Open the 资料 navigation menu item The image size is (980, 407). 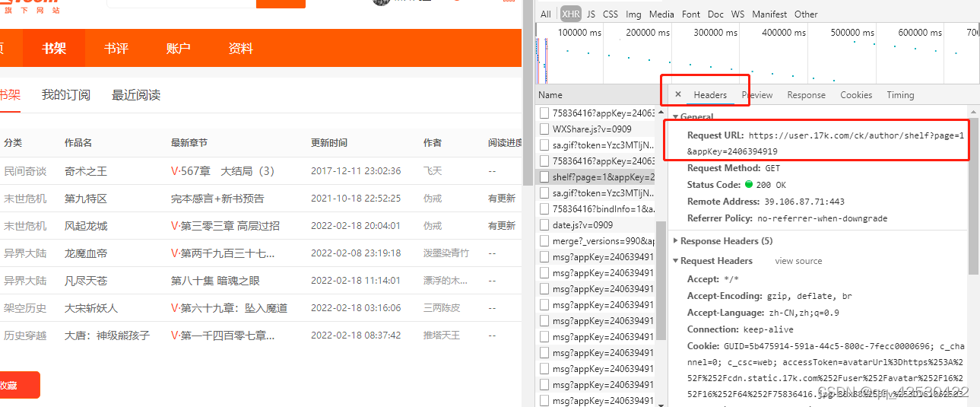pos(240,48)
